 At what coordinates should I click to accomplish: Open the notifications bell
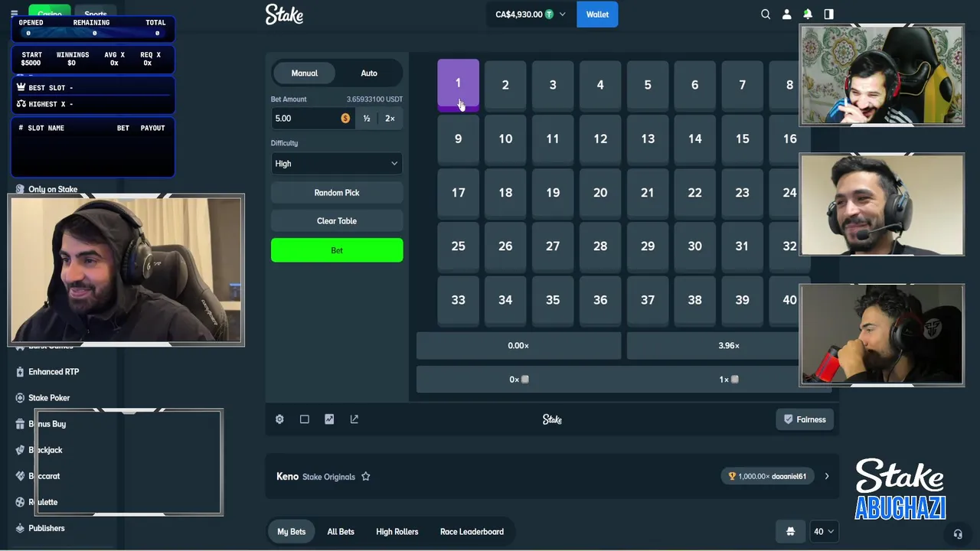pyautogui.click(x=808, y=14)
